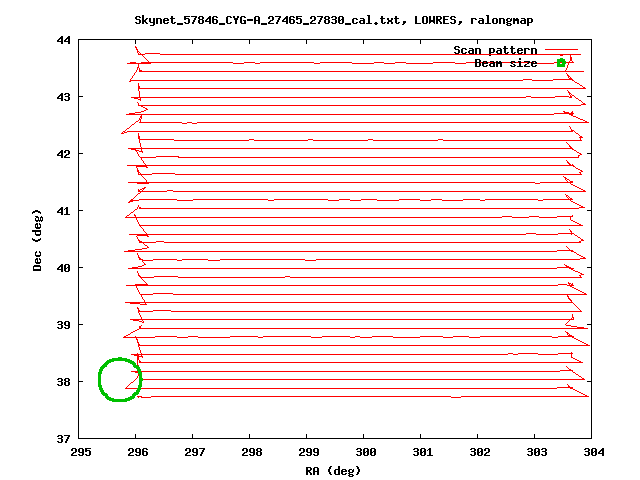
Task: Click the RA tick label 301
Action: click(423, 452)
